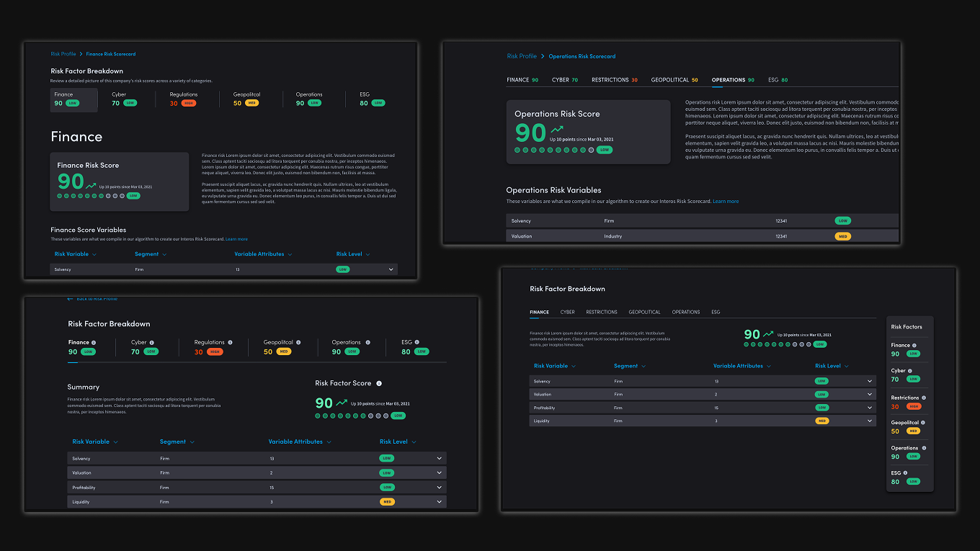The height and width of the screenshot is (551, 980).
Task: Expand the Solvency row under Finance Score Variables
Action: [x=391, y=269]
